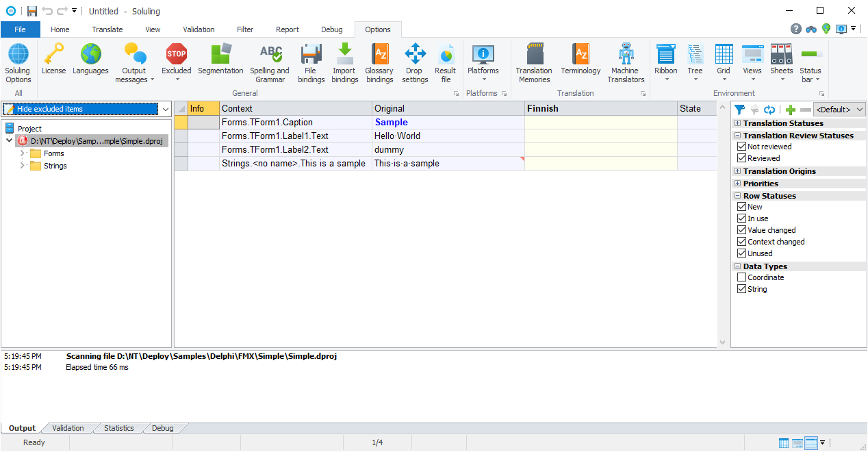Screen dimensions: 868x452
Task: Open the License key icon
Action: coord(54,60)
